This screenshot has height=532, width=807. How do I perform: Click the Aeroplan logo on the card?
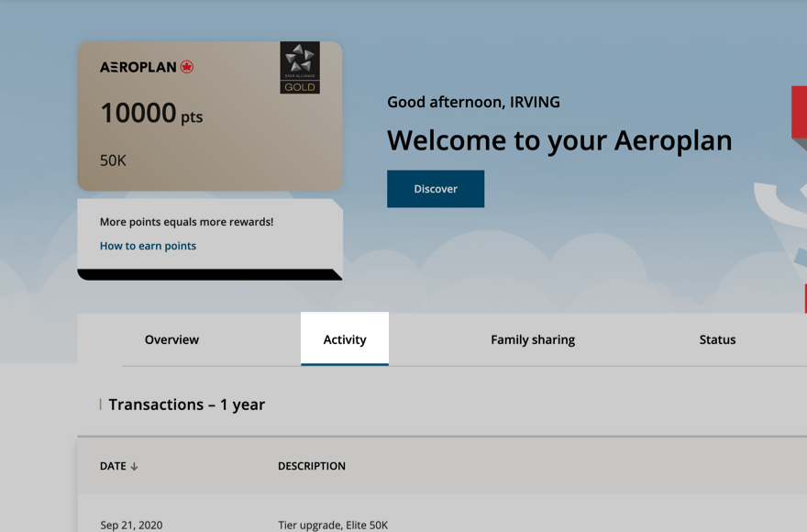(x=147, y=67)
